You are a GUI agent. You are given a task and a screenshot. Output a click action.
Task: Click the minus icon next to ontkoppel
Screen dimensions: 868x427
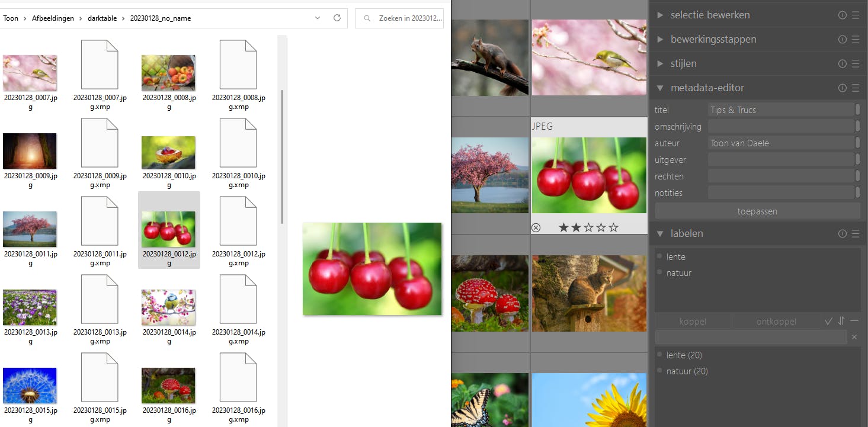tap(854, 321)
